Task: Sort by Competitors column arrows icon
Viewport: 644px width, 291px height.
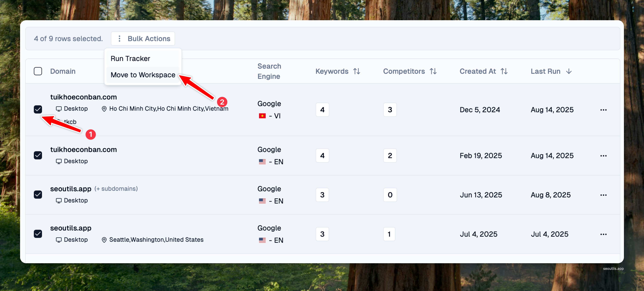Action: tap(433, 71)
